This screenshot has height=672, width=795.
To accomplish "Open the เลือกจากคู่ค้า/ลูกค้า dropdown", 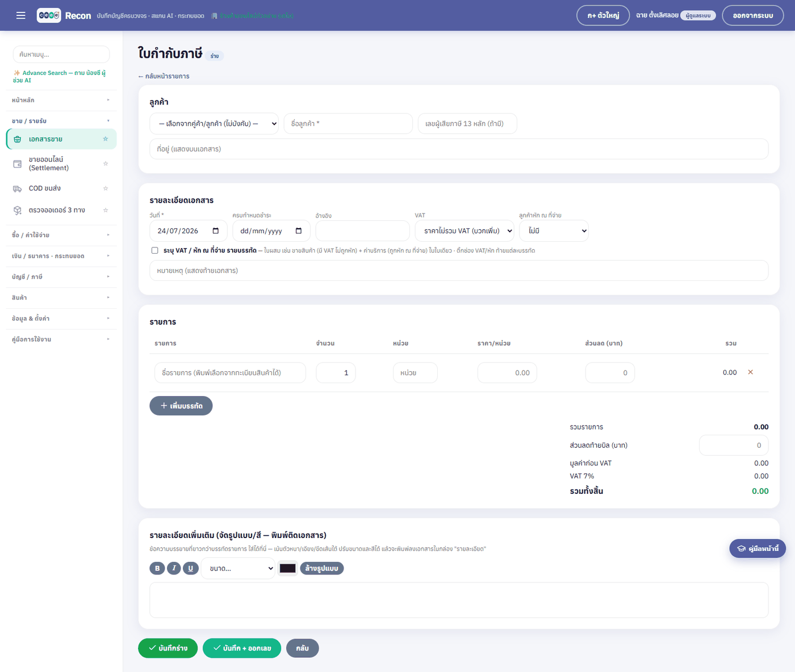I will coord(214,124).
